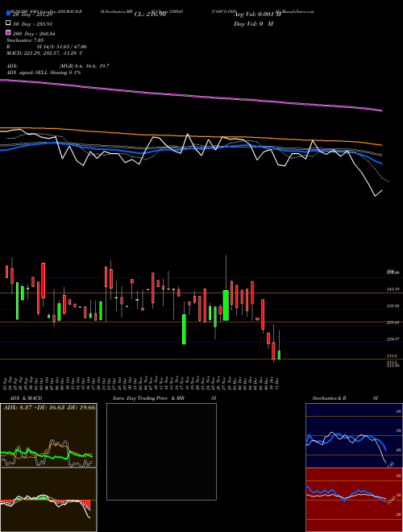
Task: Click the ADX: 8.37 +DY: 16.63 -DY: 19.66 header
Action: click(x=49, y=407)
